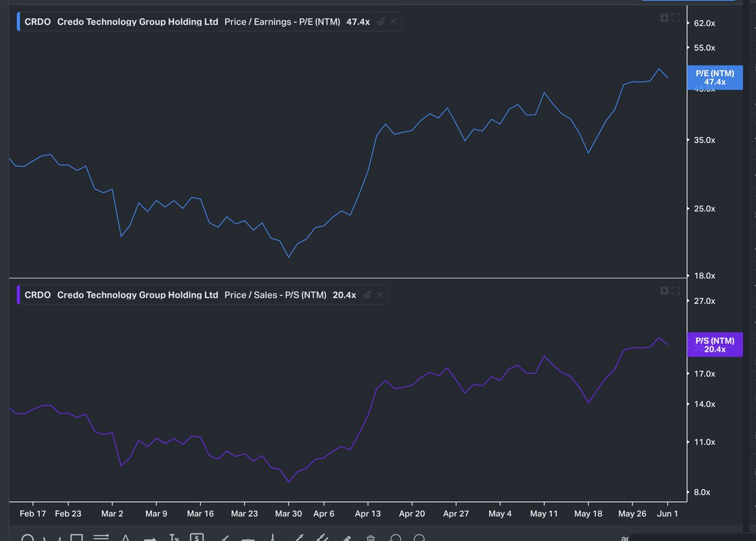Screen dimensions: 756x541
Task: Click the 35.0x axis label
Action: click(x=704, y=140)
